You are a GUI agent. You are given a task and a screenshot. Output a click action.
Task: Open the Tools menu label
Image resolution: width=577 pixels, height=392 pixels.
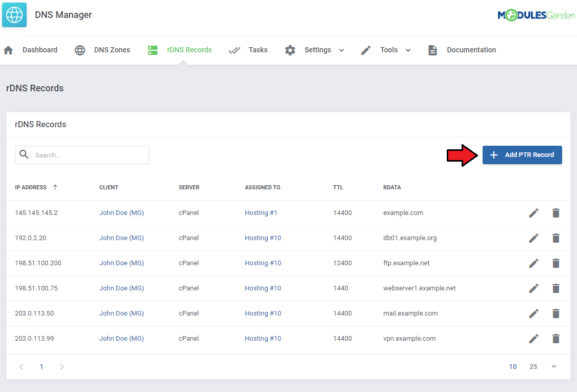(x=389, y=50)
